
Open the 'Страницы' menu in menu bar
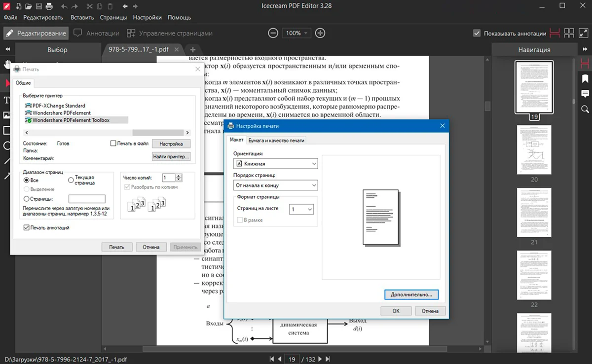113,17
